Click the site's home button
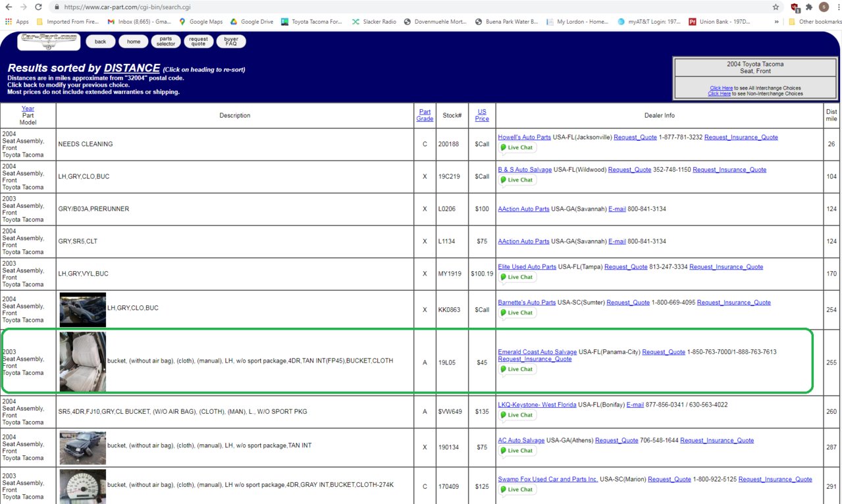842x504 pixels. click(134, 41)
